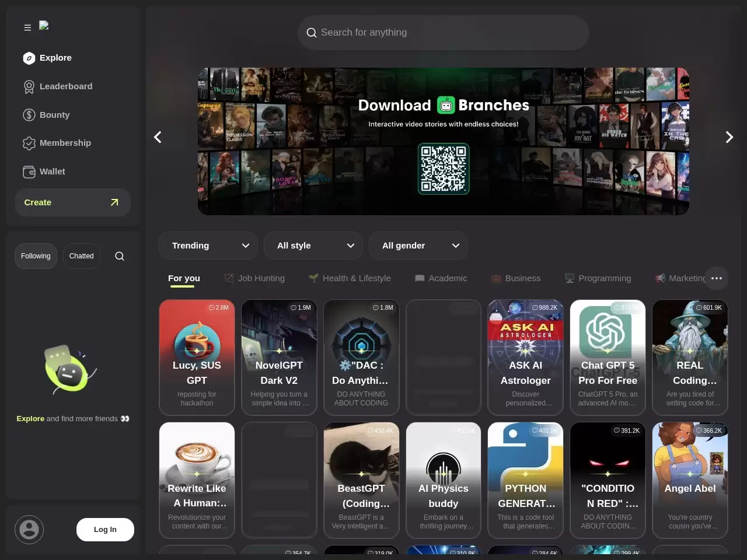Open the NovelGPT Dark V2 card
This screenshot has width=747, height=560.
[x=280, y=358]
